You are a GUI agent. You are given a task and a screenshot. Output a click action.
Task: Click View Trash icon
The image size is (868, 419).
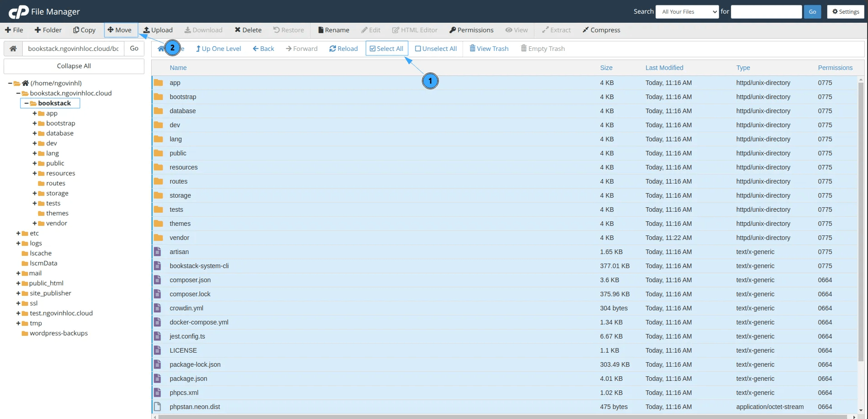[488, 48]
